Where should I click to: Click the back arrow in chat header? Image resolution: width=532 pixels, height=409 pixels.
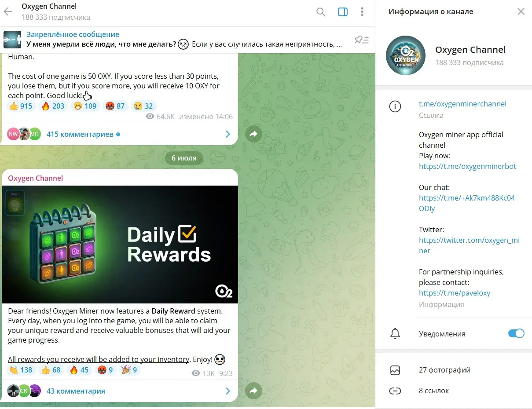[8, 11]
